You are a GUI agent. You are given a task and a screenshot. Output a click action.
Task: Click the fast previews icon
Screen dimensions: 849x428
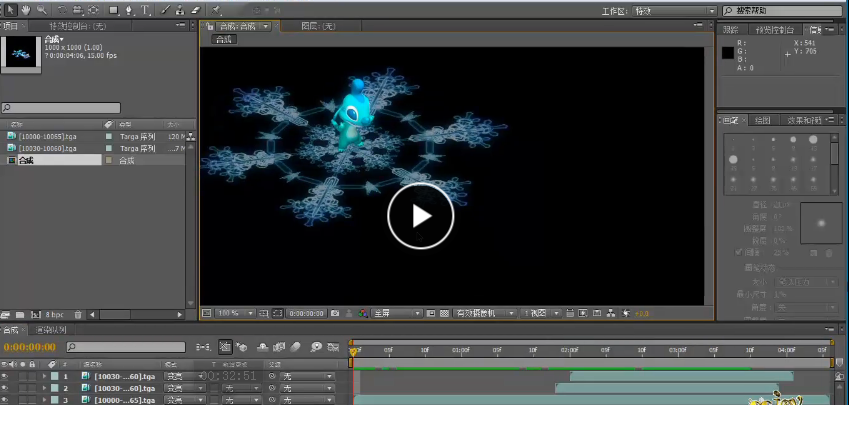tap(583, 313)
